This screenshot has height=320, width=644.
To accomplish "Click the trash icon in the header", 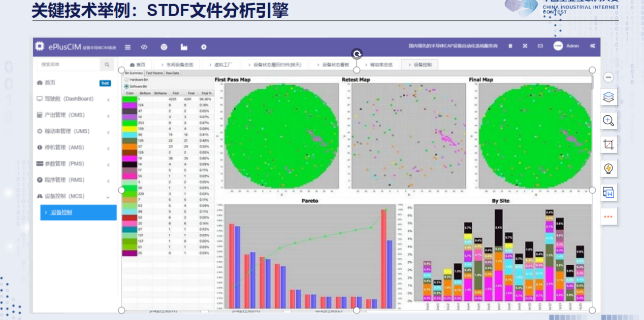I will (510, 46).
